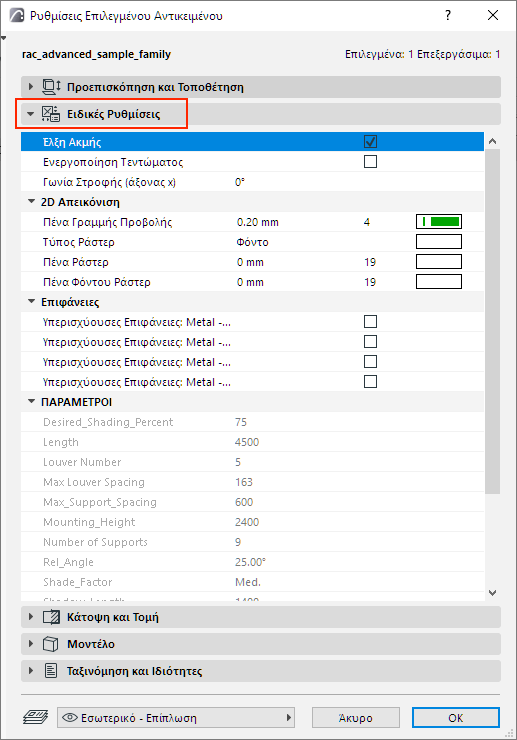The height and width of the screenshot is (740, 517).
Task: Click the Τύπος Ράστερ fill swatch
Action: point(439,242)
